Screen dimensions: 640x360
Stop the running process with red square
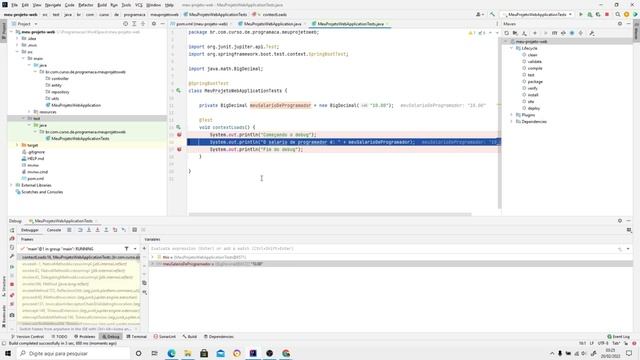pos(607,14)
